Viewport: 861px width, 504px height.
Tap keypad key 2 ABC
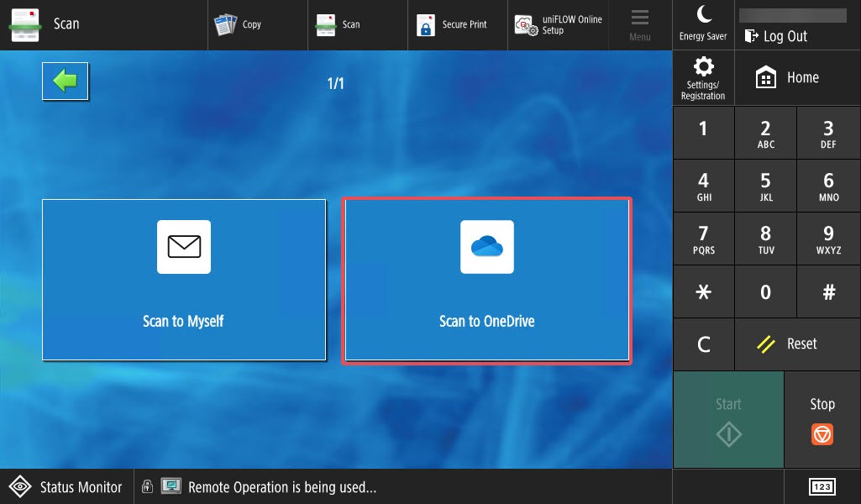click(x=765, y=133)
